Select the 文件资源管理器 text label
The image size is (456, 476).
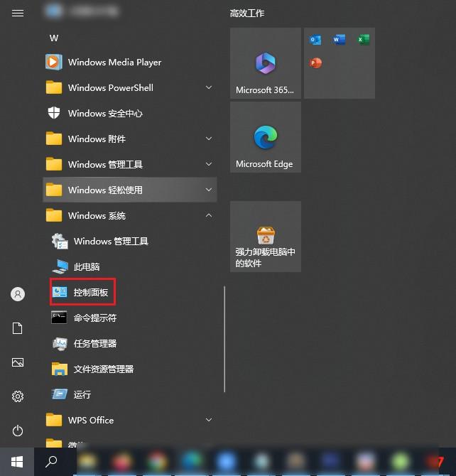point(104,369)
